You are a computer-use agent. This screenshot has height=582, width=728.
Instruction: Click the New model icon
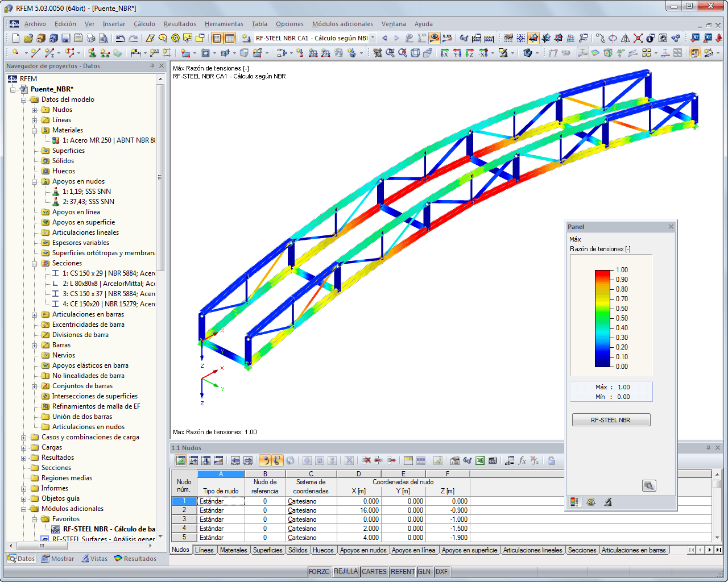point(16,38)
